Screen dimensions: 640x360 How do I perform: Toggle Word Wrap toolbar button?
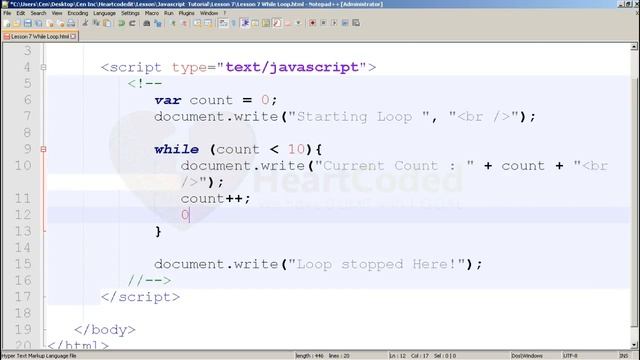pos(222,23)
